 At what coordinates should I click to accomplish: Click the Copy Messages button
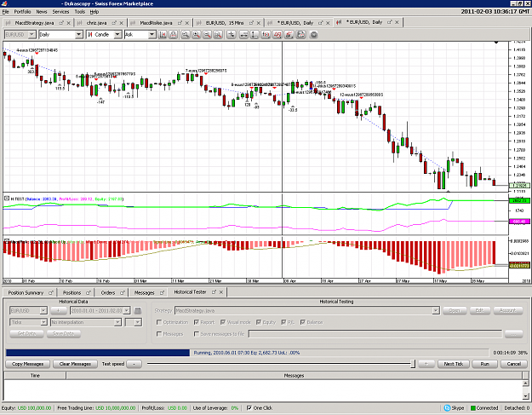coord(28,364)
